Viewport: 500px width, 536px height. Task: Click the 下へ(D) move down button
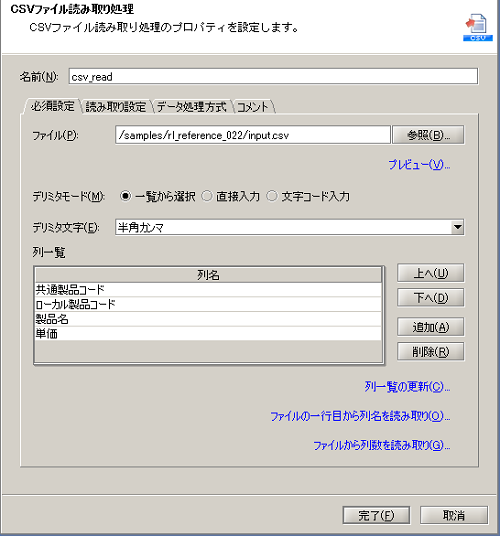(x=431, y=298)
